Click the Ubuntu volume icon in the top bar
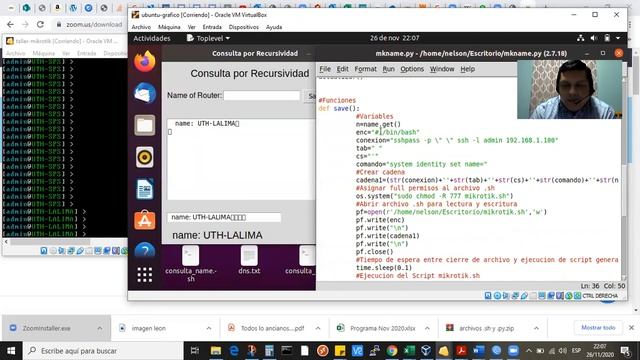 click(593, 38)
